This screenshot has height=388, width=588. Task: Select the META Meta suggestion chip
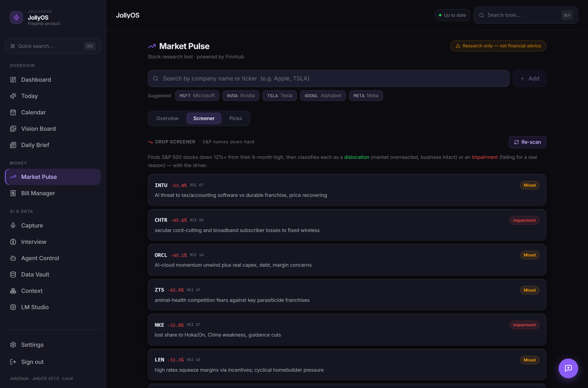(366, 96)
